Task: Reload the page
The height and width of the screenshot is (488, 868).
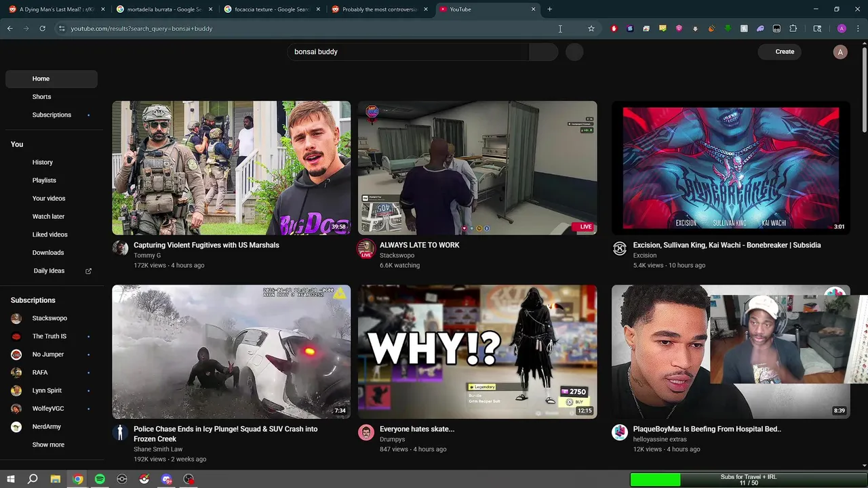Action: 42,28
